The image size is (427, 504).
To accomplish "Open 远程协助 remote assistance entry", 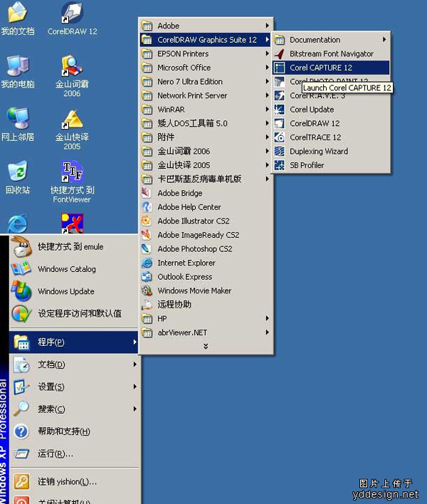I will pos(206,305).
